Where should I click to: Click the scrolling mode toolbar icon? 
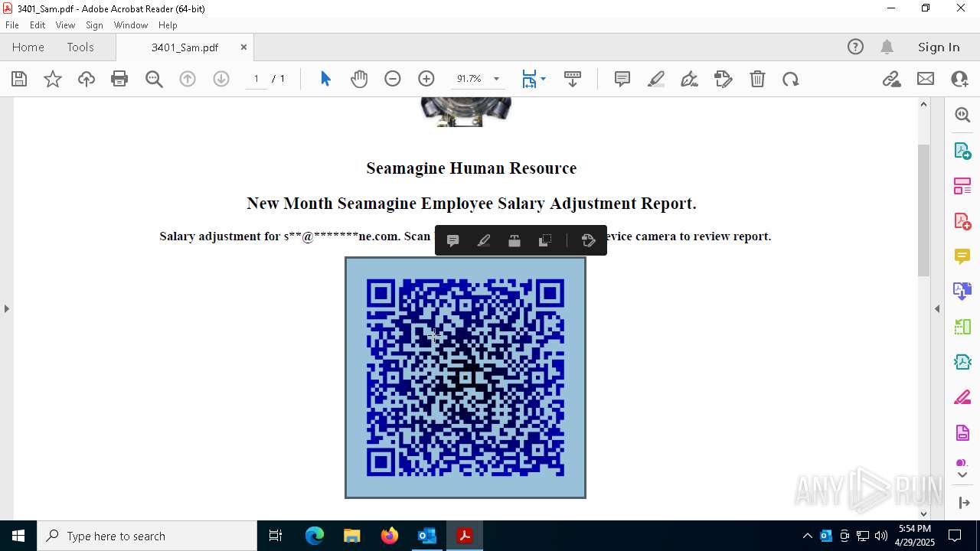[573, 79]
